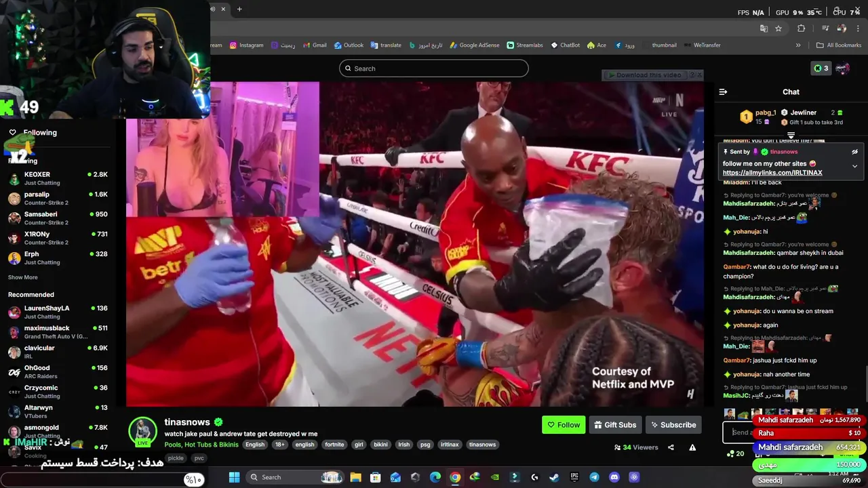
Task: Follow the tinasnows channel
Action: coord(564,425)
